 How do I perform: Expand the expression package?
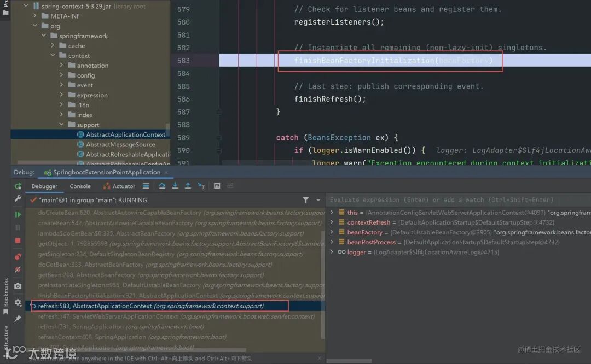(61, 95)
